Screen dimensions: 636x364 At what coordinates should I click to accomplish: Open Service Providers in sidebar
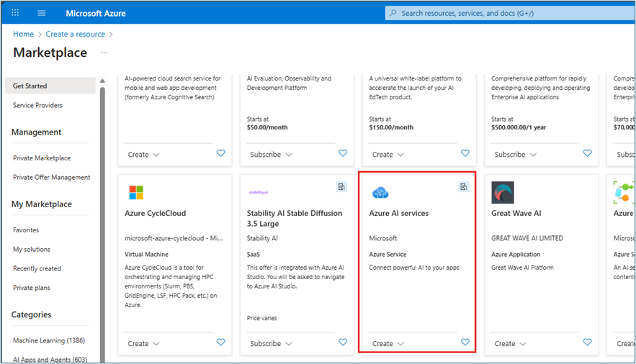pos(37,105)
